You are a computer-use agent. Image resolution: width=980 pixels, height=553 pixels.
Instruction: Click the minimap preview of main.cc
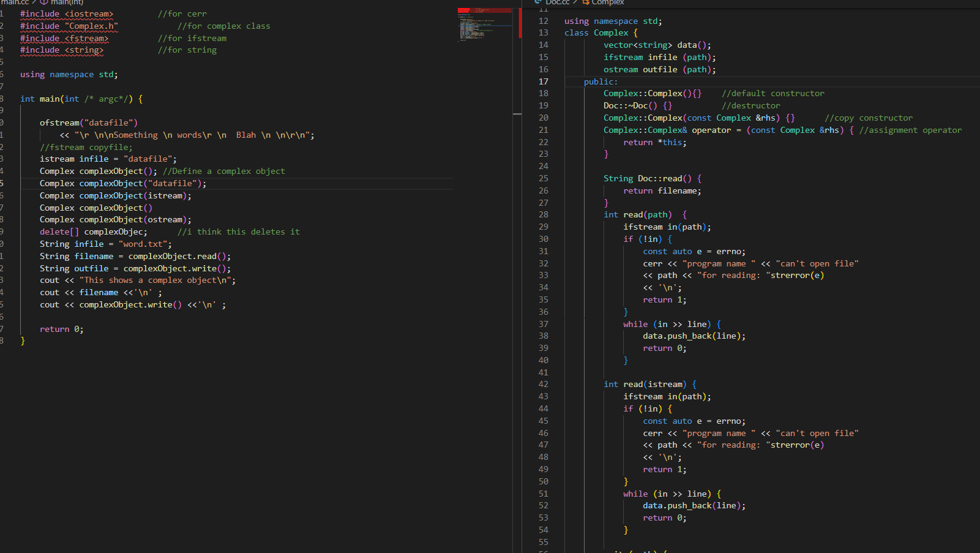tap(485, 25)
